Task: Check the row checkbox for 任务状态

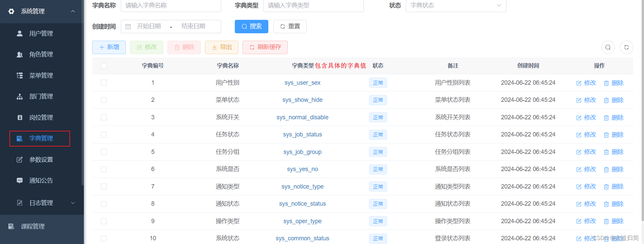Action: (104, 134)
